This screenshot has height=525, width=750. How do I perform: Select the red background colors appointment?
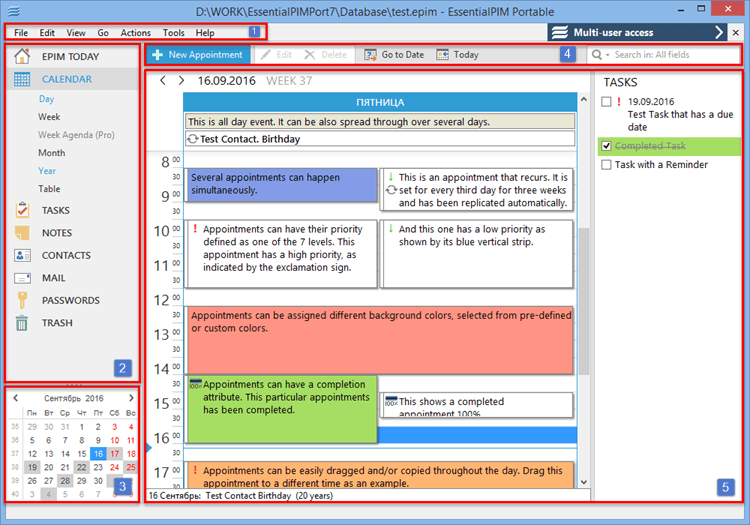pos(380,339)
